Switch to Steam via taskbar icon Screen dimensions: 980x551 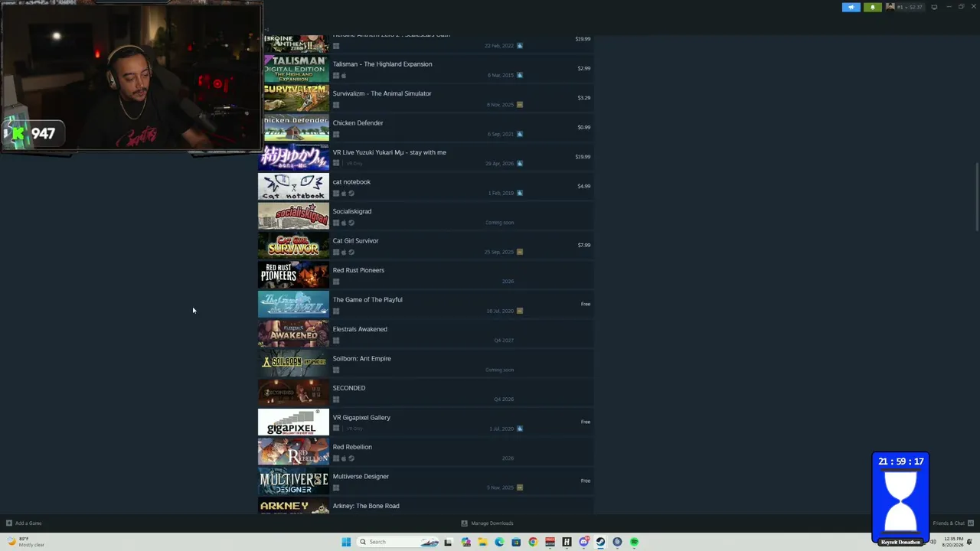600,542
